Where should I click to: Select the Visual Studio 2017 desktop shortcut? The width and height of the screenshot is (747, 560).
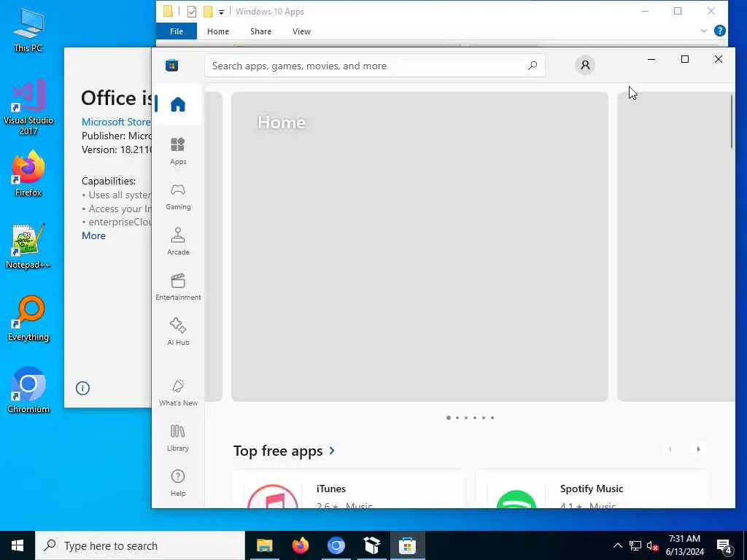28,107
